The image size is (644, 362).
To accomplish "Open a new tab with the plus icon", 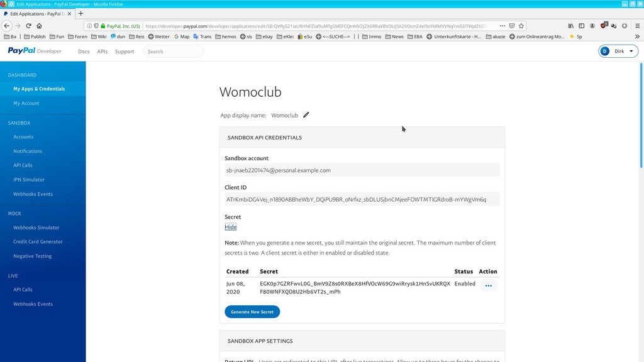I will (x=80, y=14).
